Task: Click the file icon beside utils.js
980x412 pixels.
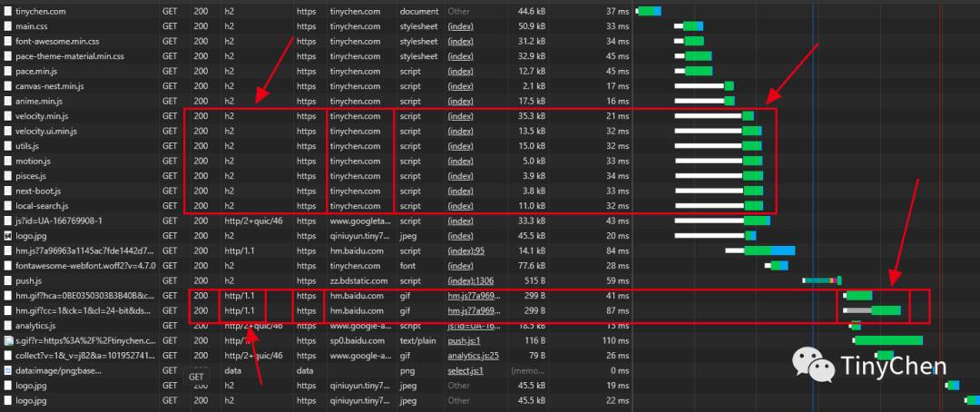Action: pyautogui.click(x=7, y=146)
